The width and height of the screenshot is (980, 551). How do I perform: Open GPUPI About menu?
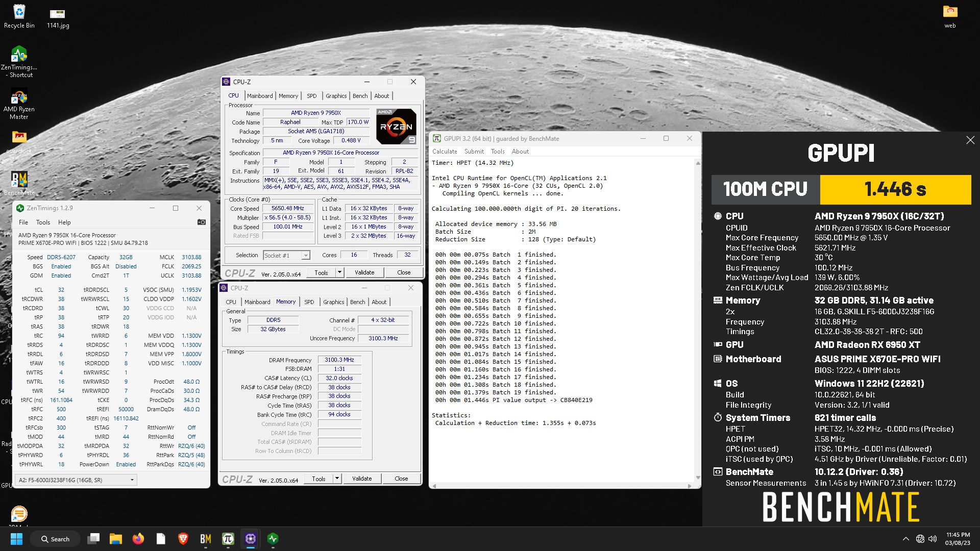520,152
